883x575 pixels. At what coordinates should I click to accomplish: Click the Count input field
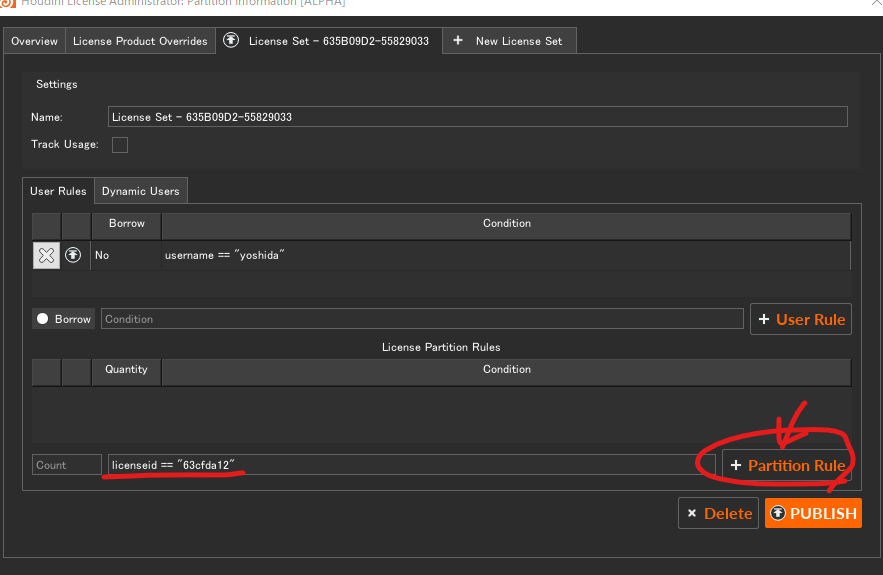(x=67, y=465)
